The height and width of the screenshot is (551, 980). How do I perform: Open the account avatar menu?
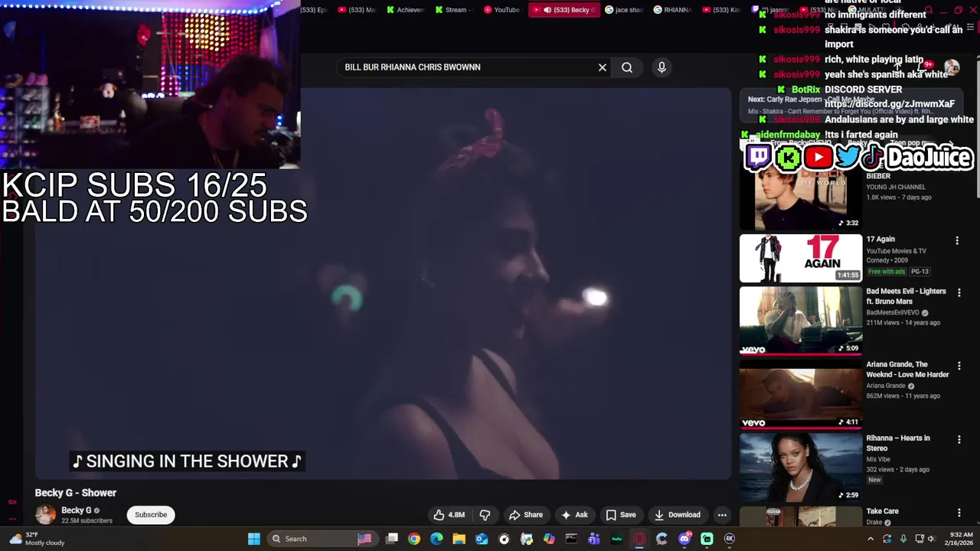(x=952, y=67)
